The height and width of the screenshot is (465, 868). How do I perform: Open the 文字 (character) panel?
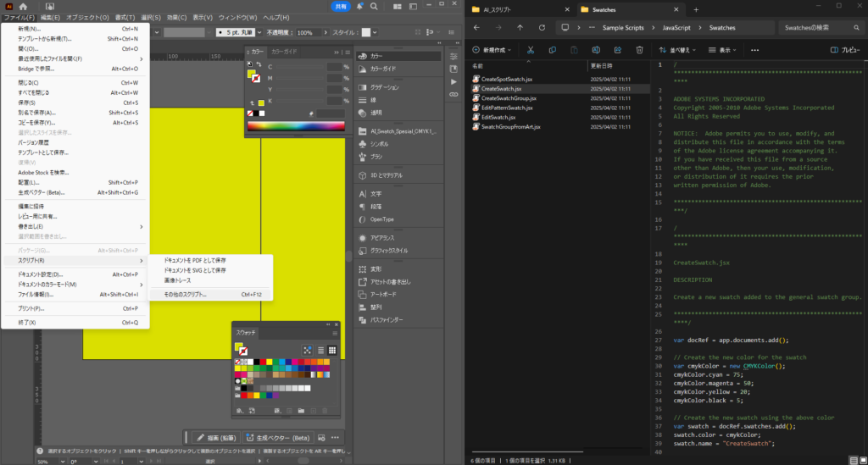[398, 194]
